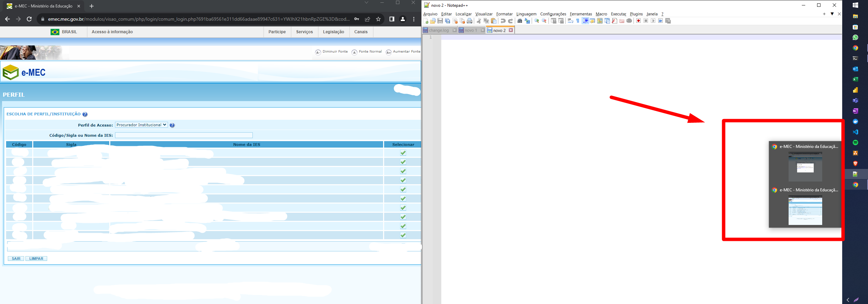Select the last institution's green checkmark
Image resolution: width=868 pixels, height=304 pixels.
403,235
